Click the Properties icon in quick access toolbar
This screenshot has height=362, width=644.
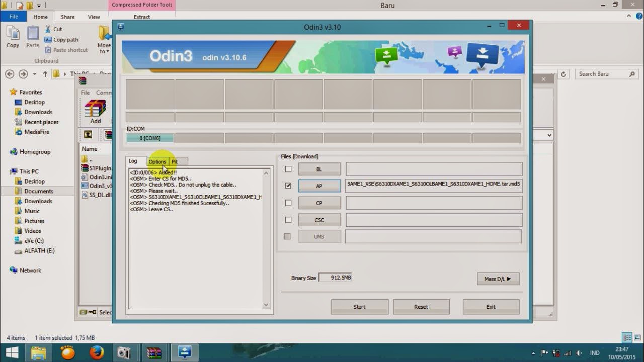[21, 6]
